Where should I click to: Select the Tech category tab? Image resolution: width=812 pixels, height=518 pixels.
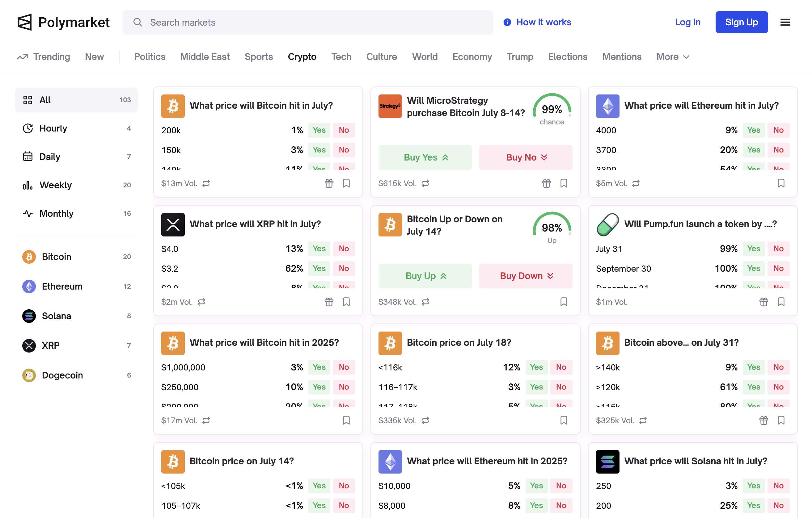coord(341,56)
